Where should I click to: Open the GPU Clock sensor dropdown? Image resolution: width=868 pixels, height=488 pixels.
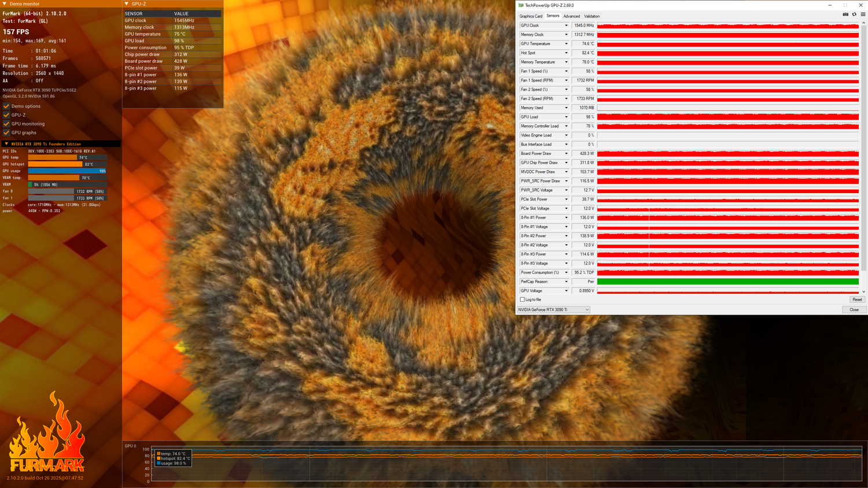coord(566,25)
